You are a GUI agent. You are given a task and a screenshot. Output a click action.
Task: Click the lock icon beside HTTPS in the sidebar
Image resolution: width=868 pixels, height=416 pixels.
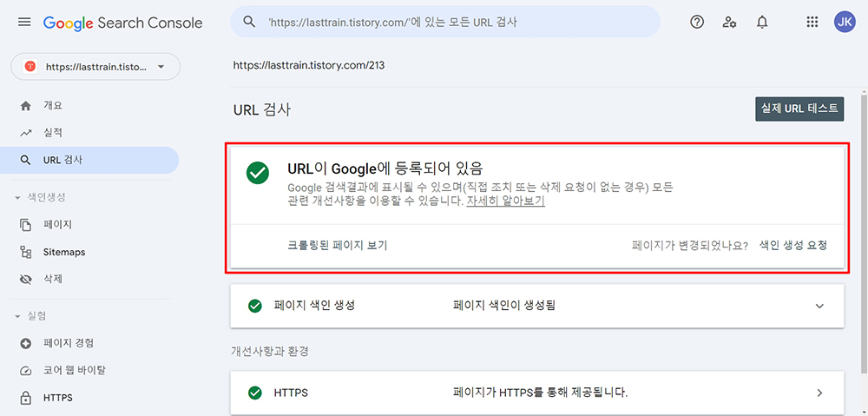(25, 398)
